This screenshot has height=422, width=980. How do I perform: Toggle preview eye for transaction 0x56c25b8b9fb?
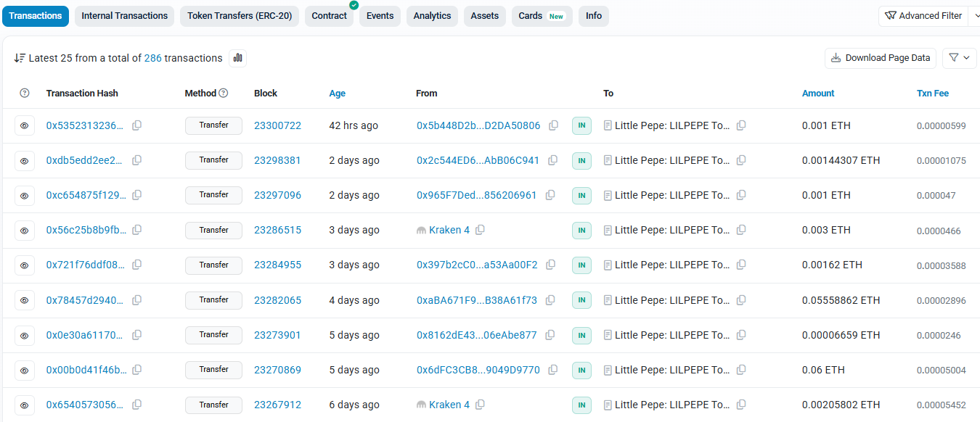25,230
